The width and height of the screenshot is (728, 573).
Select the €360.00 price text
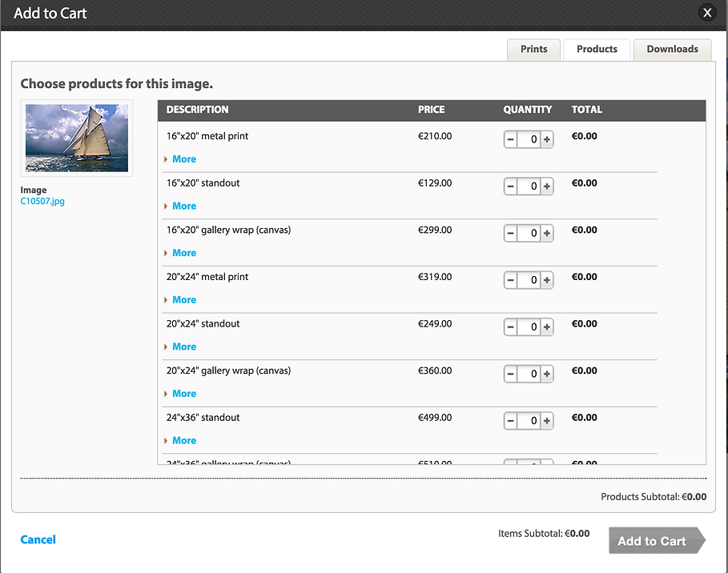point(435,371)
